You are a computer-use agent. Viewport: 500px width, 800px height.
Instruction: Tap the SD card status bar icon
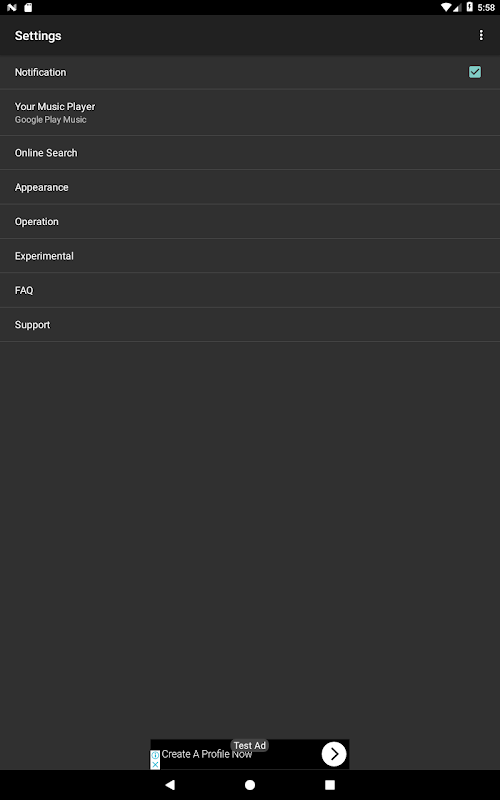[29, 8]
